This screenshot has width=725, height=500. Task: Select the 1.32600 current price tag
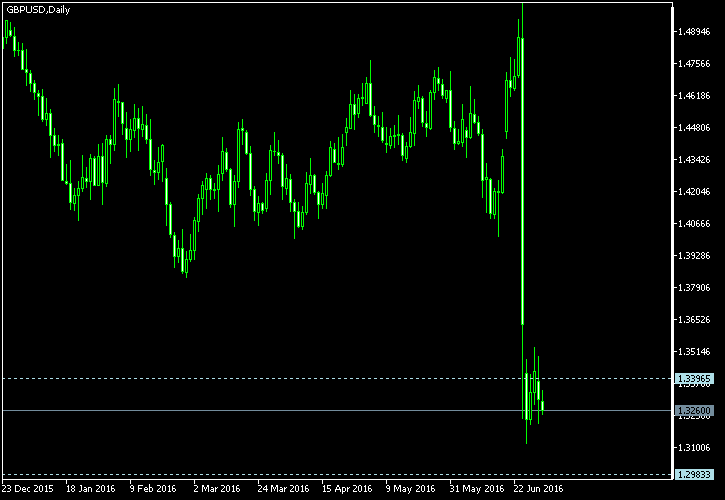694,411
